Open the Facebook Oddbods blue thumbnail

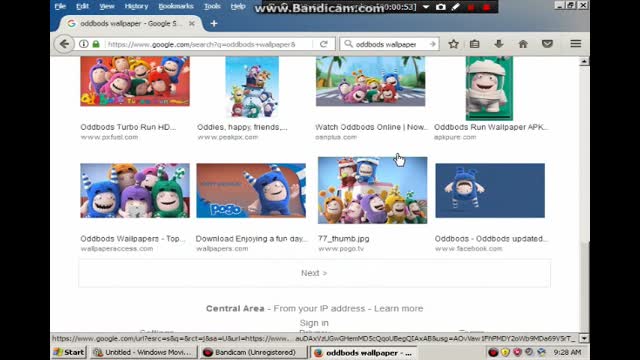click(490, 191)
